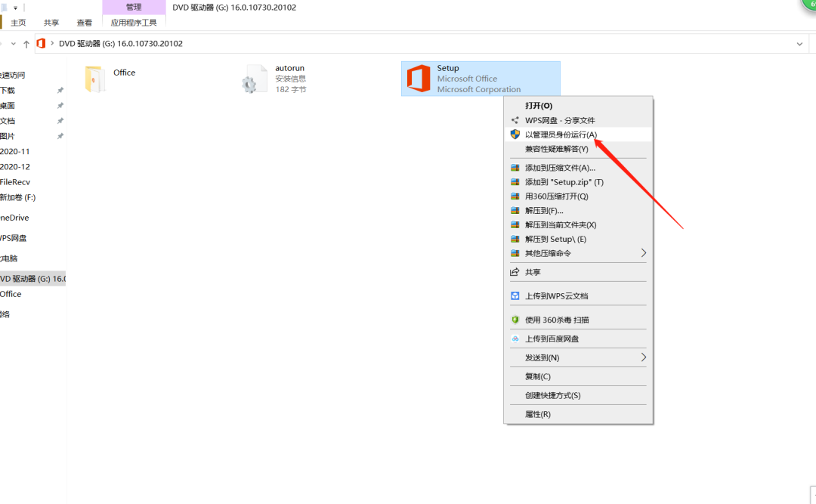Click the pin icon beside 下载
This screenshot has height=504, width=816.
[x=60, y=90]
